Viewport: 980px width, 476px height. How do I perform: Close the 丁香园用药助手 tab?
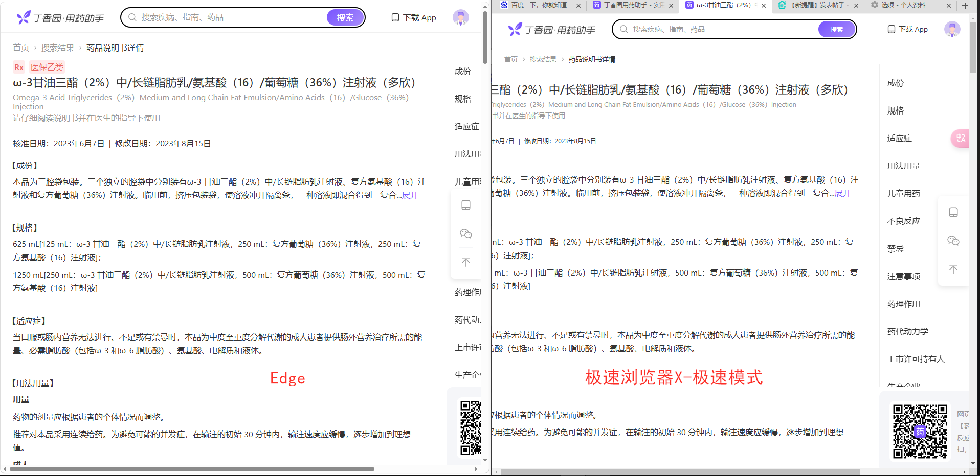click(x=671, y=6)
